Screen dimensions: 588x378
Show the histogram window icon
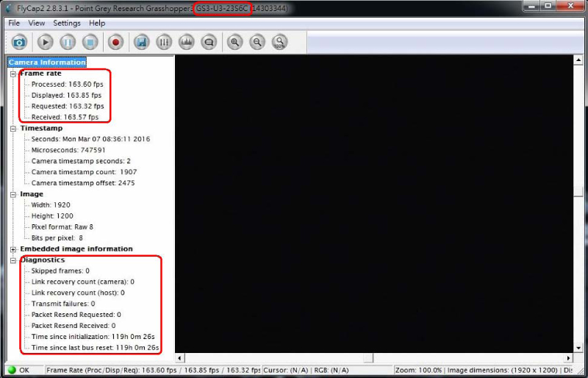tap(187, 42)
